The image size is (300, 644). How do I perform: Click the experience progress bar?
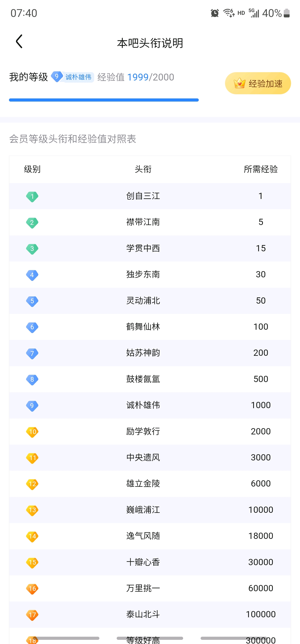(104, 100)
